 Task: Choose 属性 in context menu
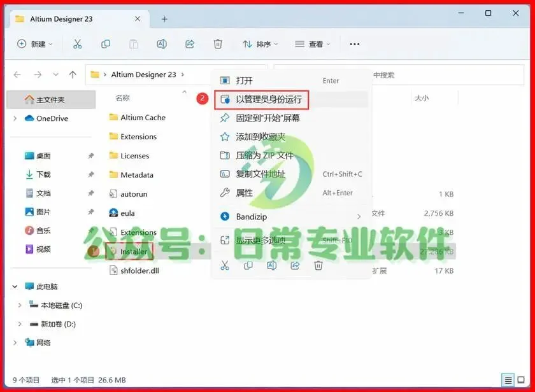point(290,193)
